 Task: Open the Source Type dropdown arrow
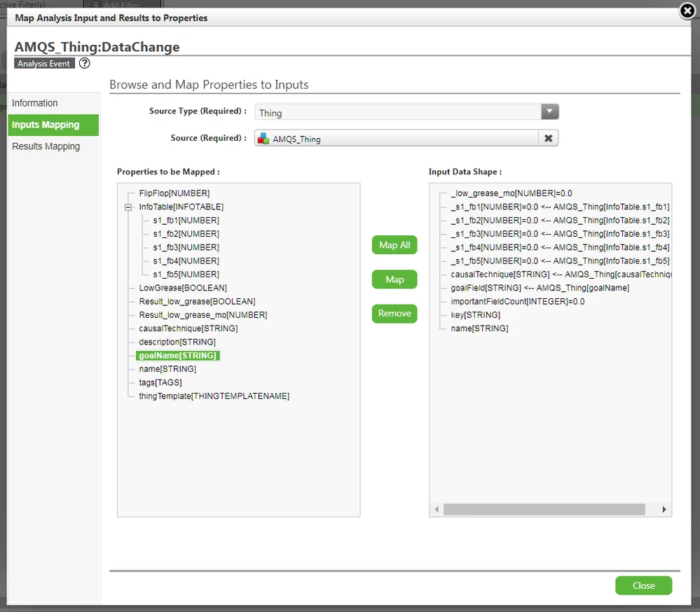(x=549, y=111)
